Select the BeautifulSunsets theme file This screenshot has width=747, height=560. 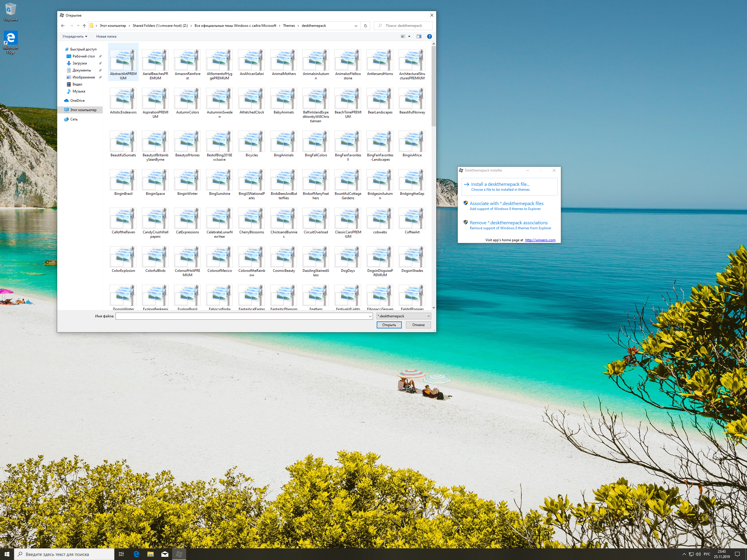(123, 144)
